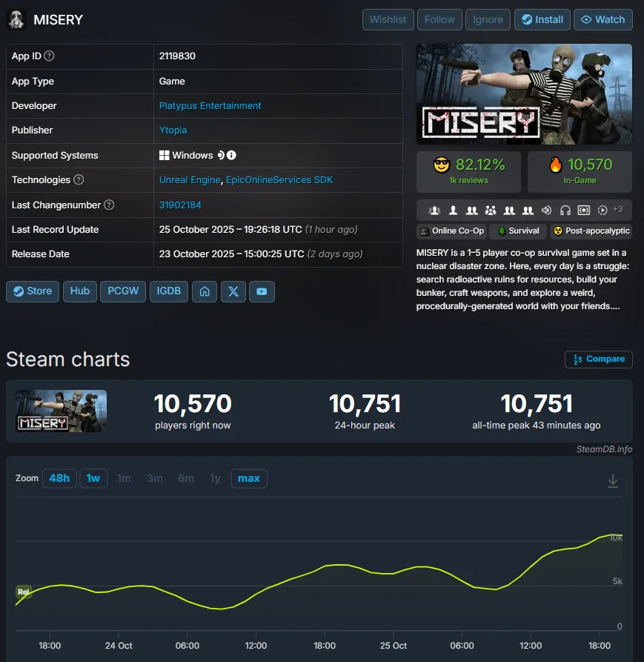The width and height of the screenshot is (644, 662).
Task: Click the headphones feature icon
Action: click(565, 210)
